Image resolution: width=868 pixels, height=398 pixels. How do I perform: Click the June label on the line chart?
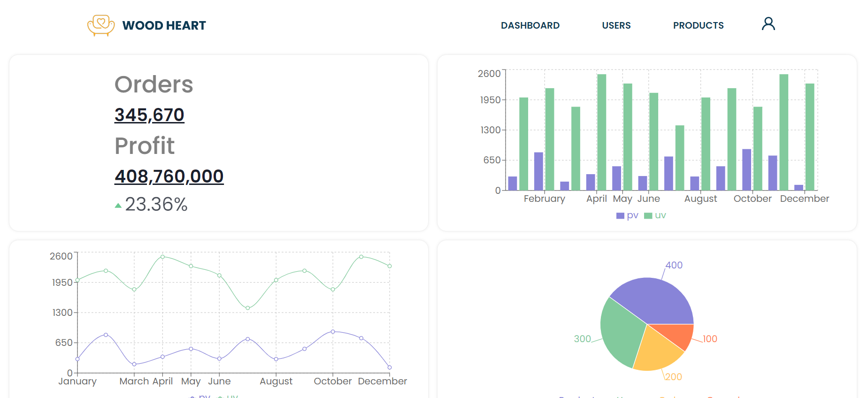pyautogui.click(x=219, y=382)
